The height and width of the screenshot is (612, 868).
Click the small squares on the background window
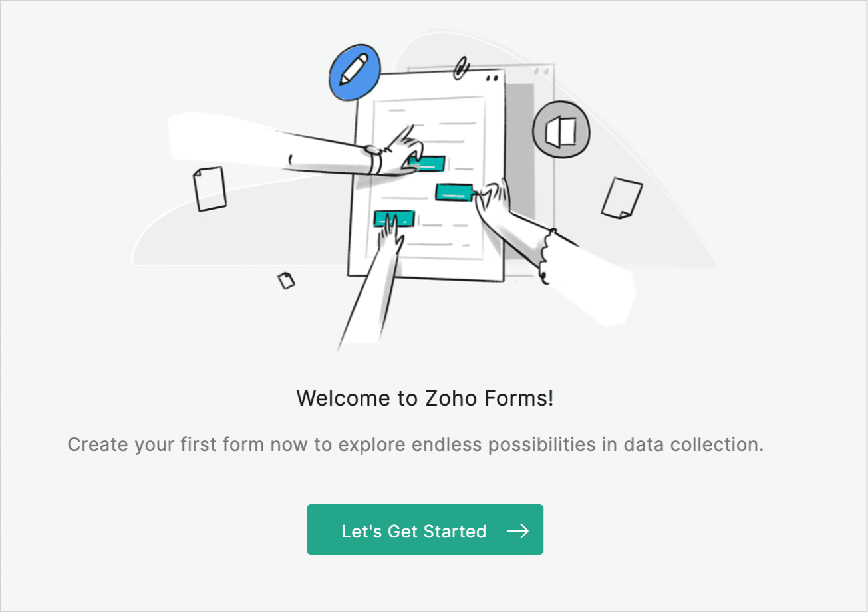[542, 70]
